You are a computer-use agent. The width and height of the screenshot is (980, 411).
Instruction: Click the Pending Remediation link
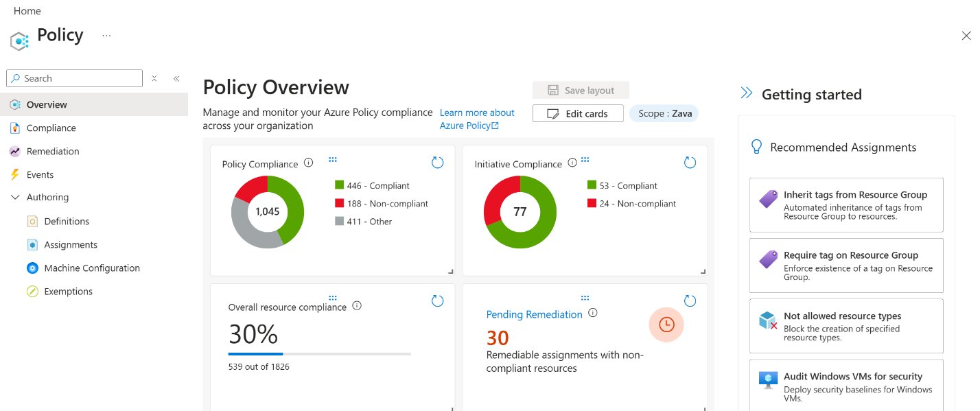point(534,314)
